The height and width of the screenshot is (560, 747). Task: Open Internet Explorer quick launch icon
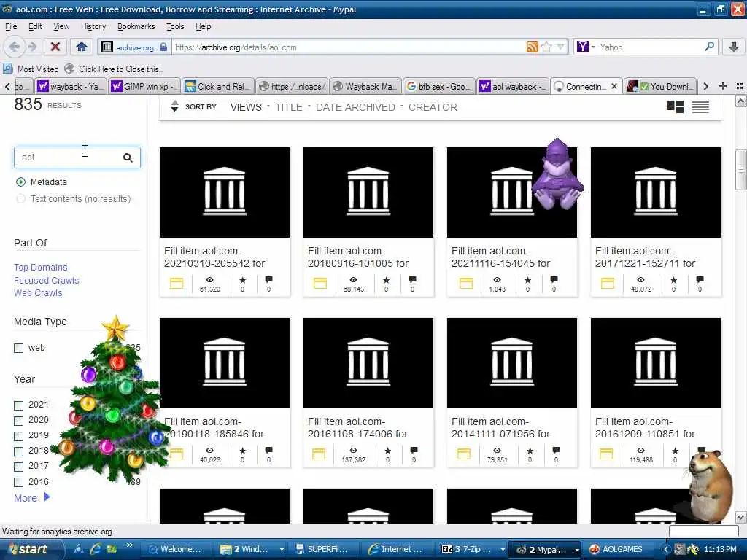tap(96, 549)
